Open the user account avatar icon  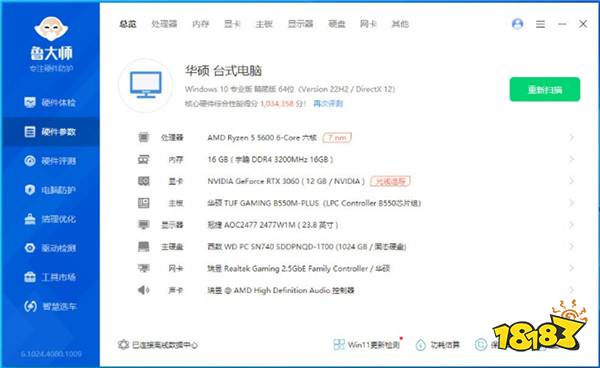pos(517,24)
